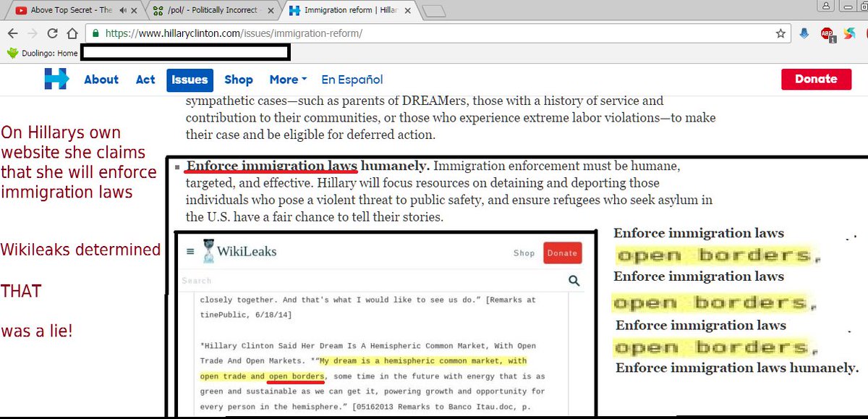Open the home page via house icon
The image size is (868, 419).
point(72,33)
